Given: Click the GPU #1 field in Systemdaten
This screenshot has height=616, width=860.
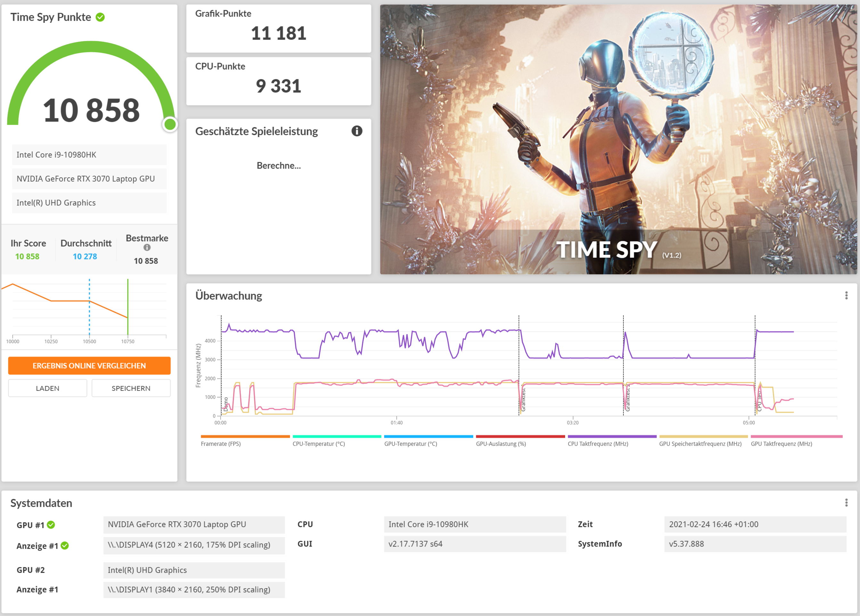Looking at the screenshot, I should (x=194, y=525).
